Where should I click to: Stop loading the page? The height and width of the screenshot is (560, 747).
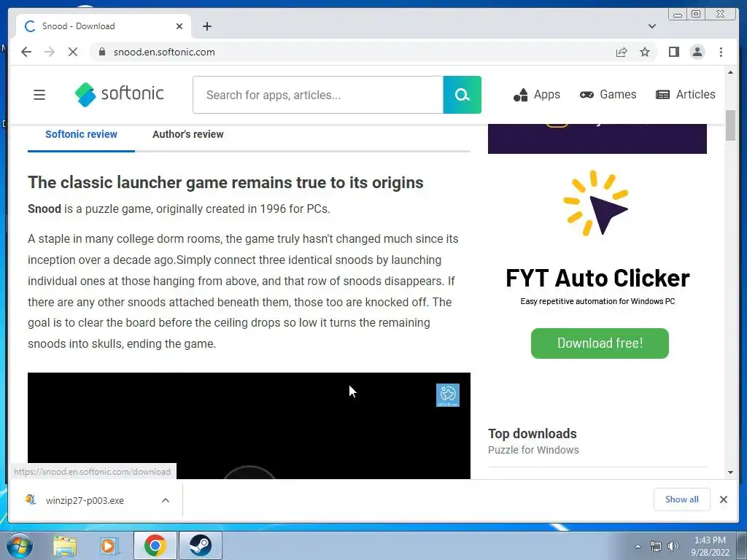73,52
